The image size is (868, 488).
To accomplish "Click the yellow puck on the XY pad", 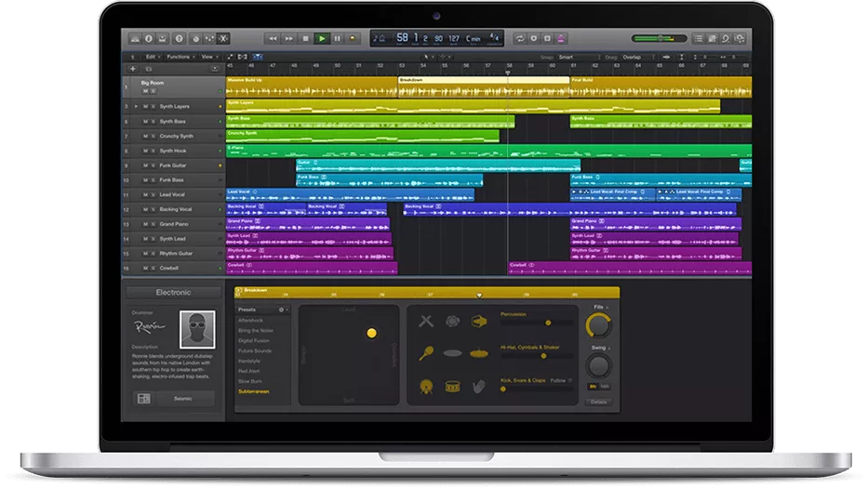I will [x=371, y=333].
